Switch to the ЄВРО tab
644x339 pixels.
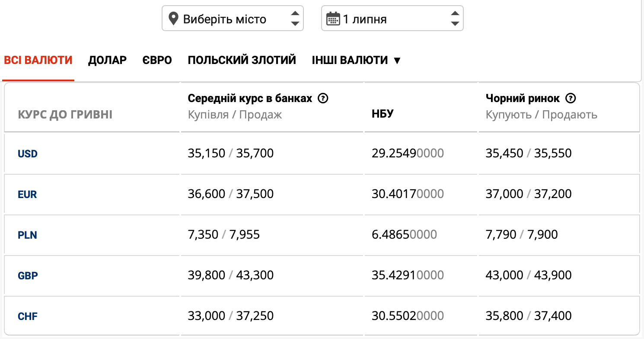point(157,60)
